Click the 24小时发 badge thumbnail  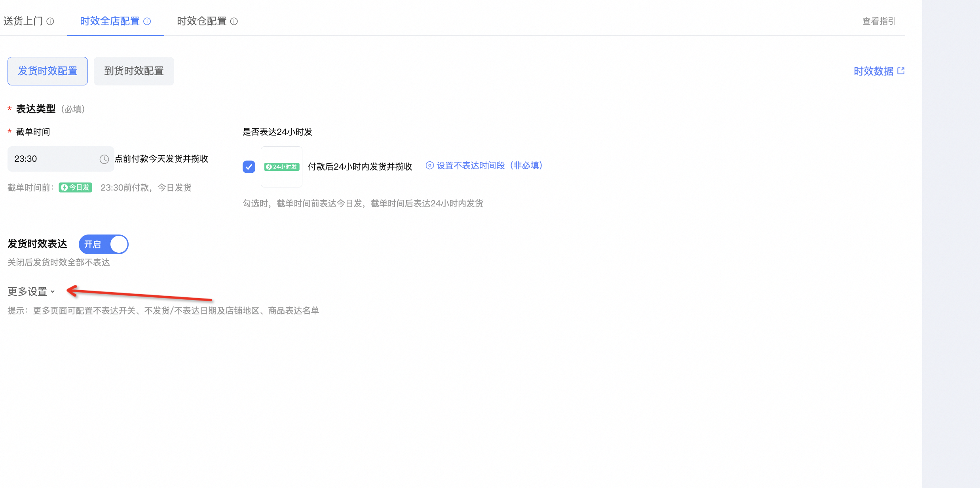tap(281, 167)
